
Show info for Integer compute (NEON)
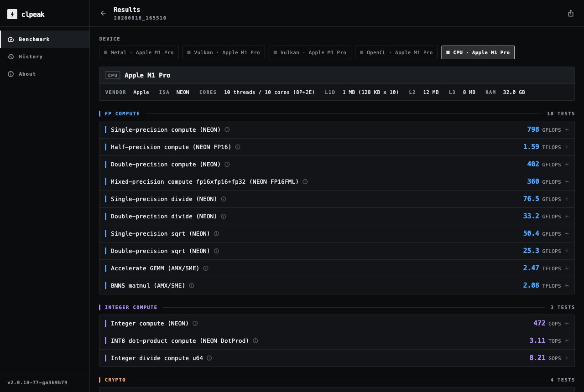tap(195, 324)
